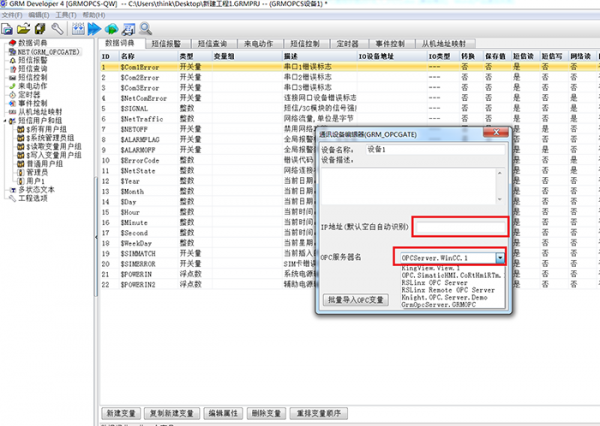Switch to the 短信报警 tab

click(x=167, y=44)
